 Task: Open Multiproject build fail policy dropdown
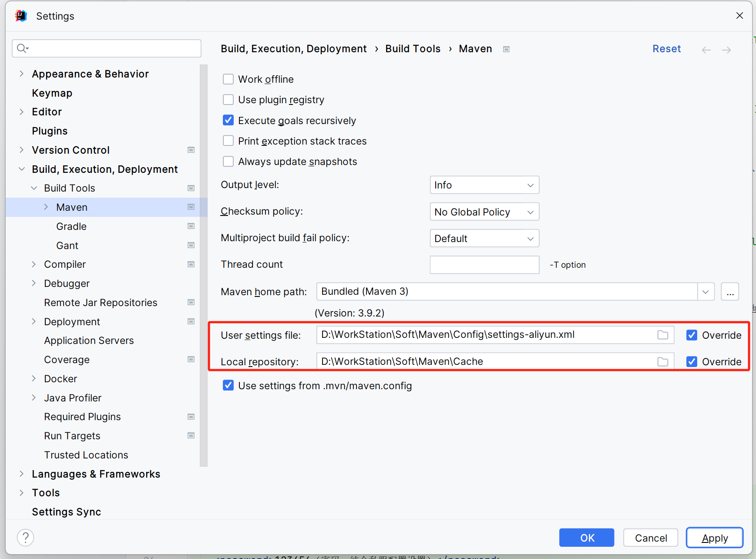click(x=484, y=238)
